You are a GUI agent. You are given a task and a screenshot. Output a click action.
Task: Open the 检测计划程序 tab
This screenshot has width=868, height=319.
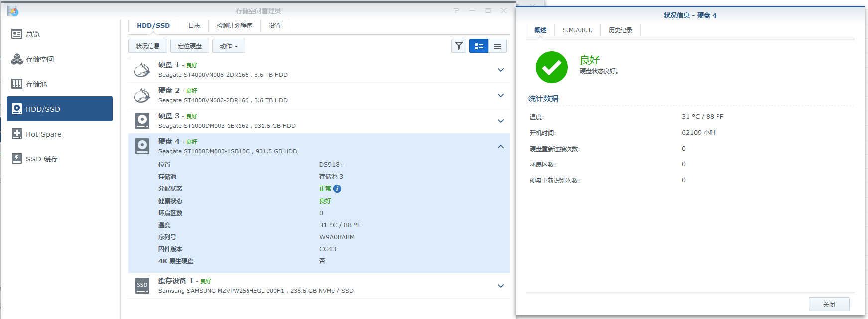coord(235,25)
